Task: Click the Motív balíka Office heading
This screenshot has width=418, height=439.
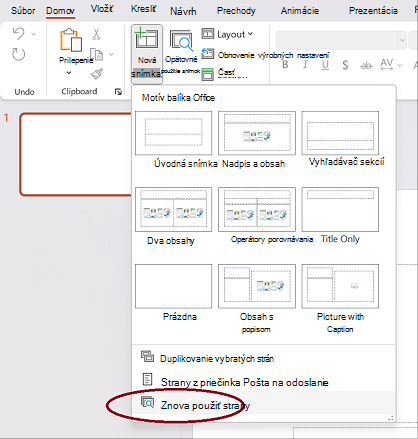Action: [x=178, y=98]
